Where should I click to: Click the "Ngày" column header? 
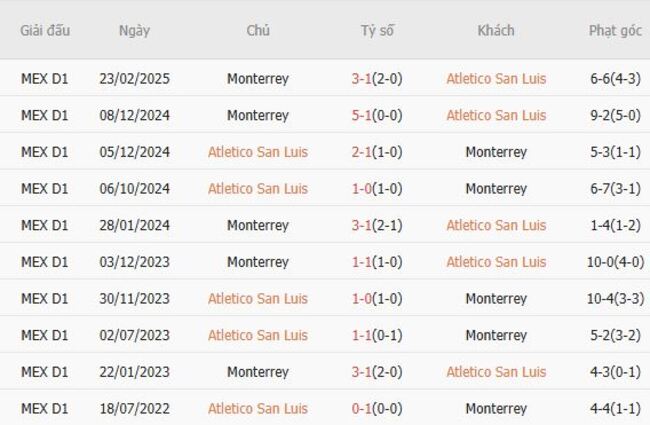[134, 30]
